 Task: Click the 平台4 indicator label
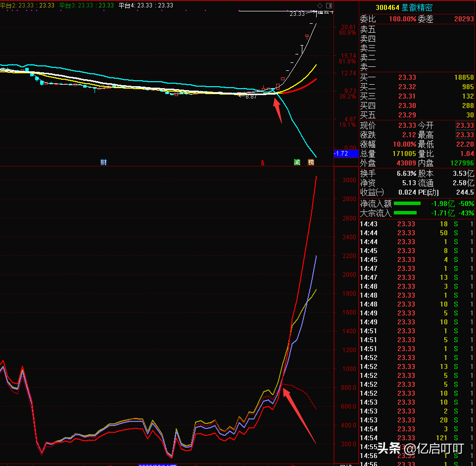(146, 5)
